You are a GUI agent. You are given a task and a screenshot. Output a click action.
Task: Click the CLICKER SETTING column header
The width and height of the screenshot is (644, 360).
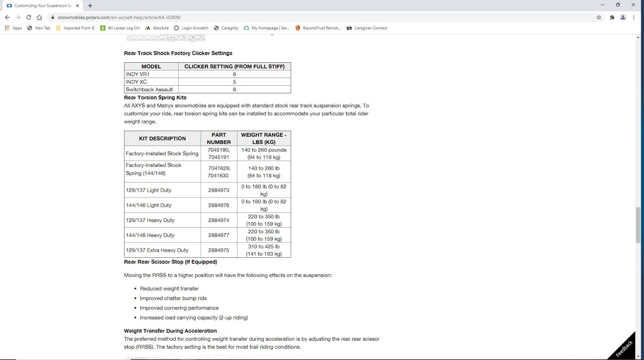pyautogui.click(x=235, y=67)
